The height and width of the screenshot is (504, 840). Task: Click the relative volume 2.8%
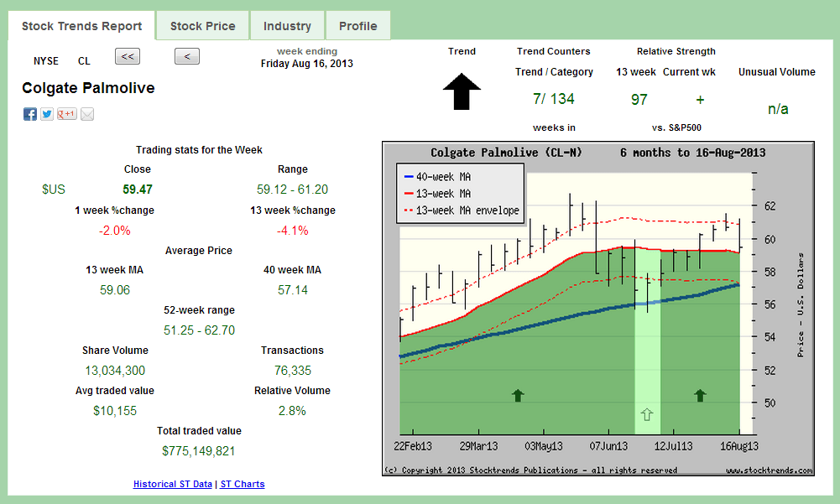tap(293, 410)
